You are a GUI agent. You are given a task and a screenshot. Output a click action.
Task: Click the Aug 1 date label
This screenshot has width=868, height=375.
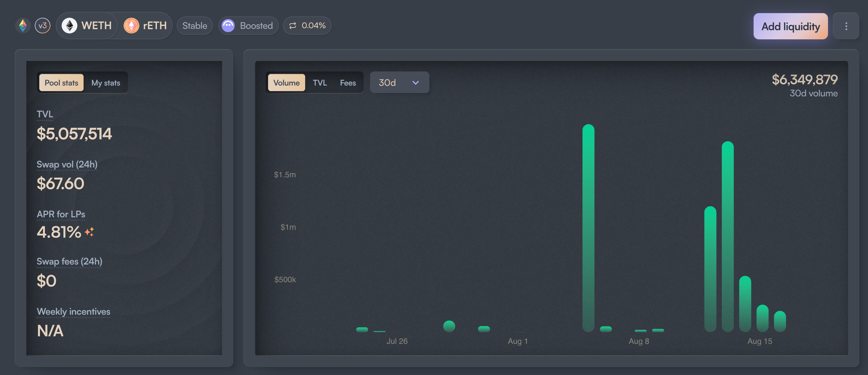518,341
